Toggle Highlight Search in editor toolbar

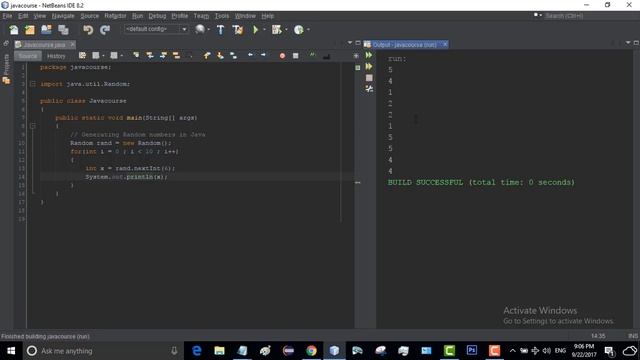point(176,56)
